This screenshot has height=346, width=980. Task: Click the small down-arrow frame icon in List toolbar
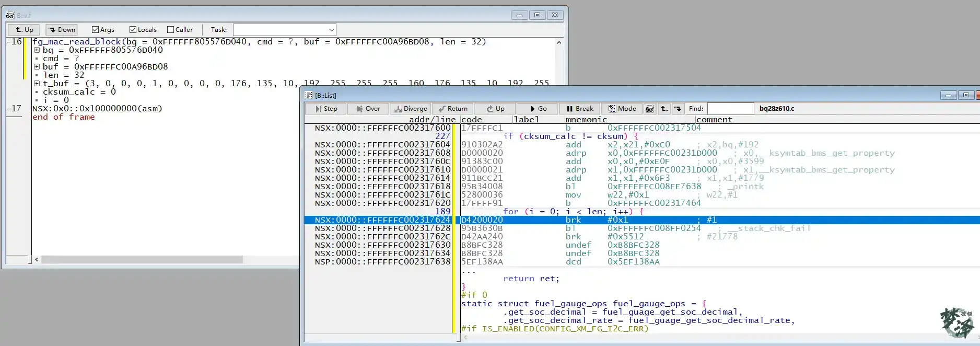678,109
